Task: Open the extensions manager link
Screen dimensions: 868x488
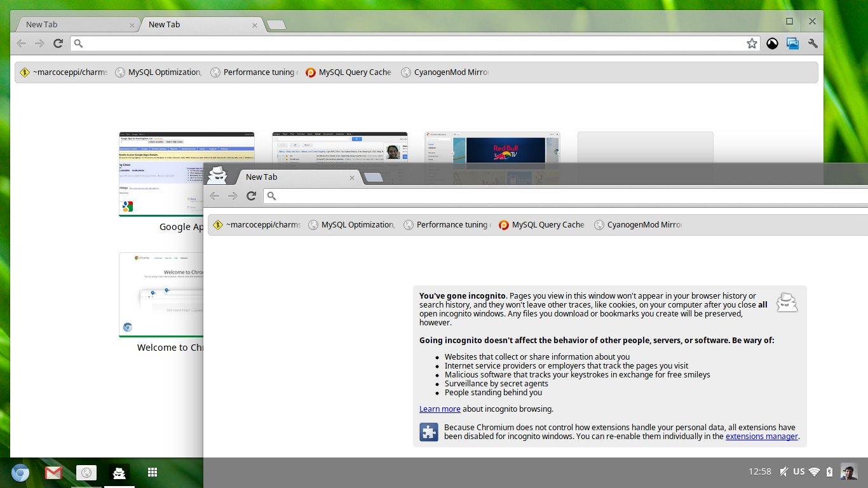Action: point(762,437)
